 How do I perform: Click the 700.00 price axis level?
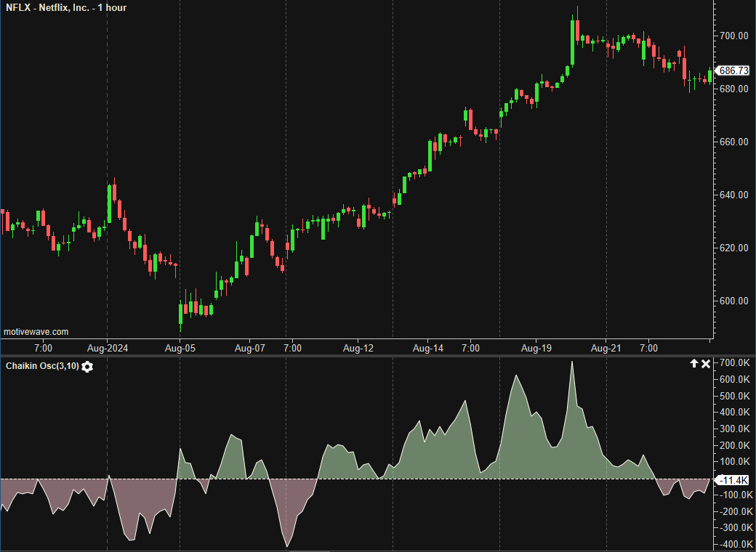(734, 36)
